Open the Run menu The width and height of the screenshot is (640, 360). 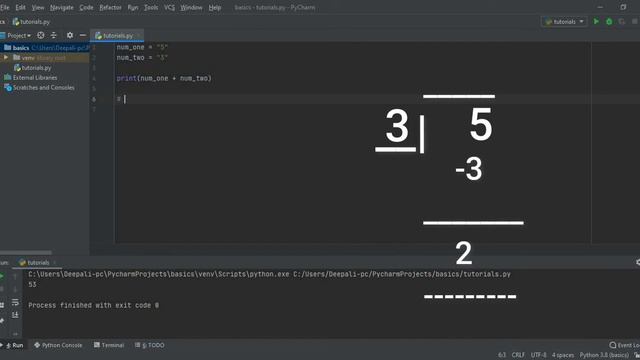pyautogui.click(x=133, y=7)
